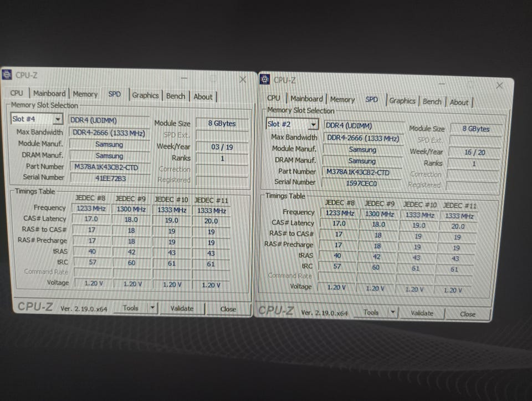Click JEDEC #11 CAS latency 20.0 in left window
Screen dimensions: 532x401
pyautogui.click(x=211, y=221)
